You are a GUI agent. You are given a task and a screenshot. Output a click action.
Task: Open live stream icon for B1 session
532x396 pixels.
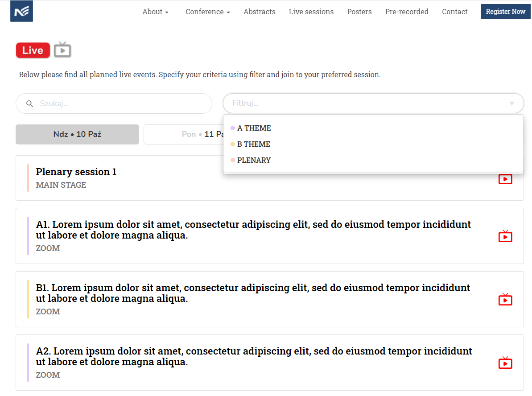click(505, 299)
